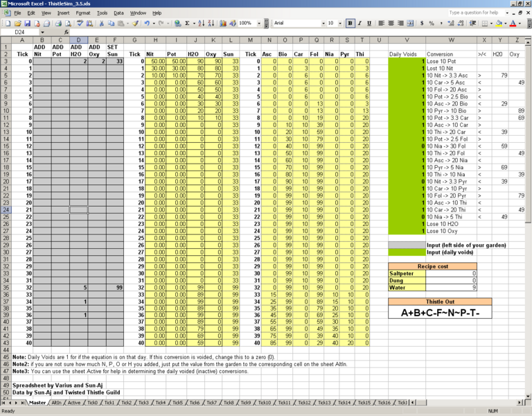Image resolution: width=532 pixels, height=416 pixels.
Task: Click Merge and Center icon
Action: pyautogui.click(x=410, y=23)
